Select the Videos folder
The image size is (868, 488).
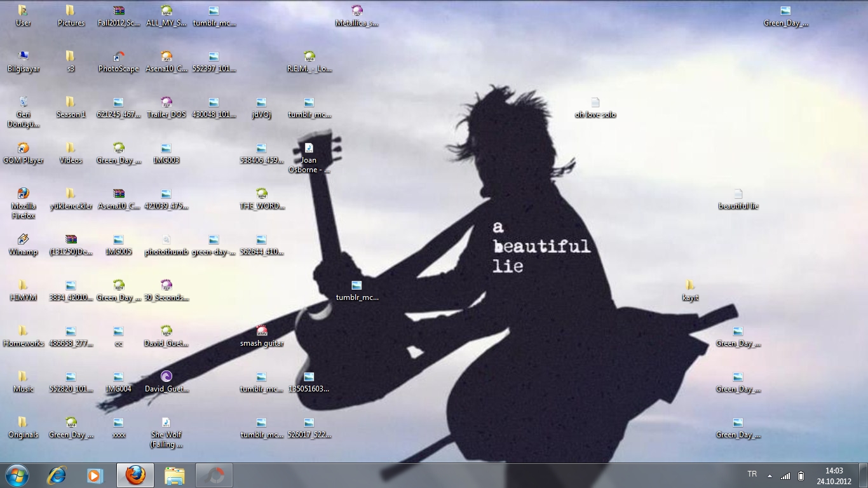tap(71, 153)
